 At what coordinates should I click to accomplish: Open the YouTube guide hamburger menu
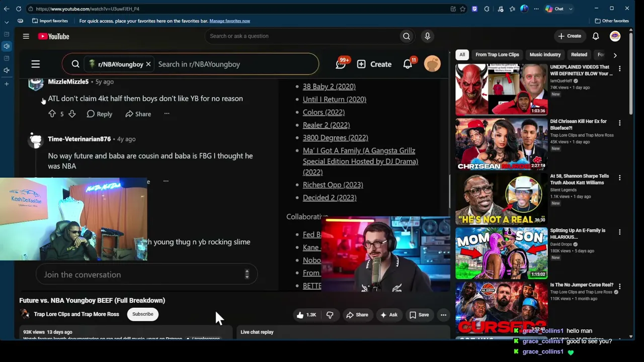pyautogui.click(x=26, y=36)
